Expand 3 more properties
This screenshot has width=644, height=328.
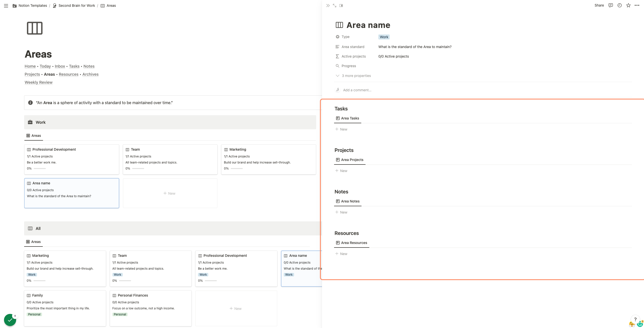[353, 76]
